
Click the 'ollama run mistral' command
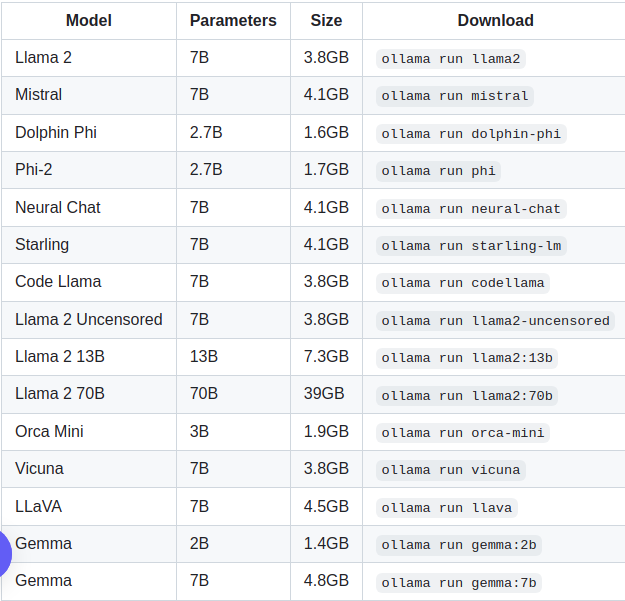454,96
